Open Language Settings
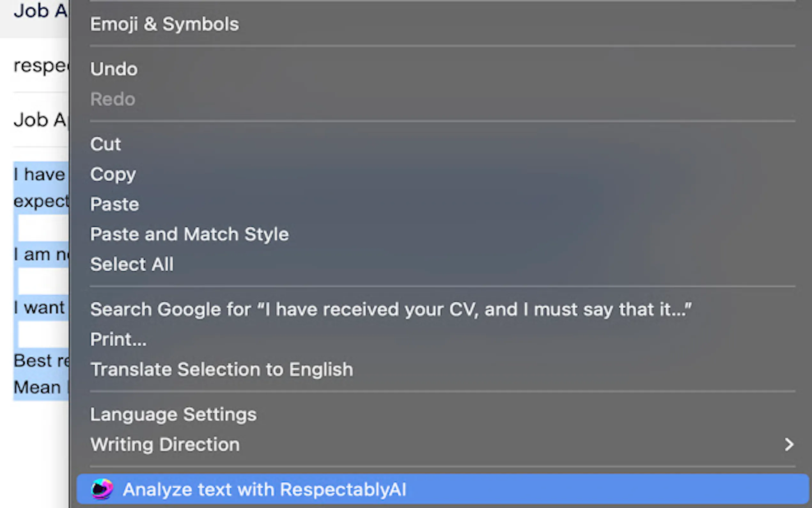 pyautogui.click(x=173, y=415)
